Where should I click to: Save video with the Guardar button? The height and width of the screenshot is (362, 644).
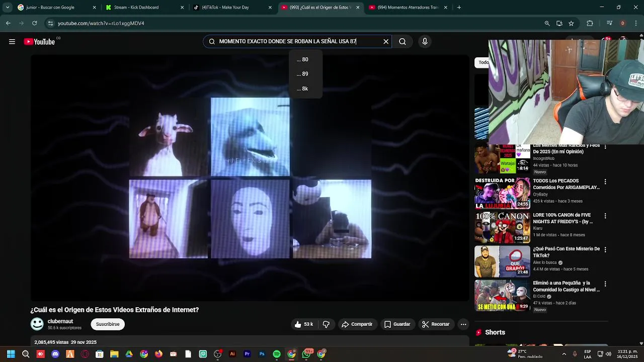(397, 324)
